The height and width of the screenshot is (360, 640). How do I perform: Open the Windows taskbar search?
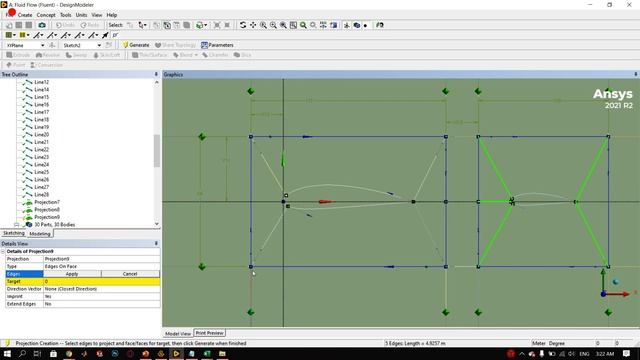pyautogui.click(x=22, y=353)
